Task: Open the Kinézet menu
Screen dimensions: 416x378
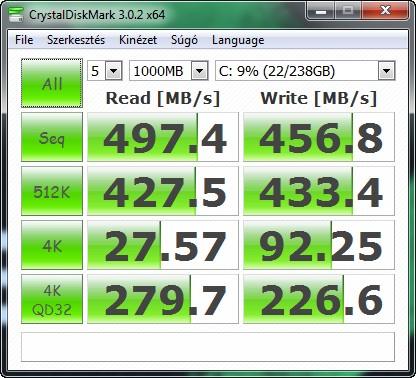Action: (x=138, y=40)
